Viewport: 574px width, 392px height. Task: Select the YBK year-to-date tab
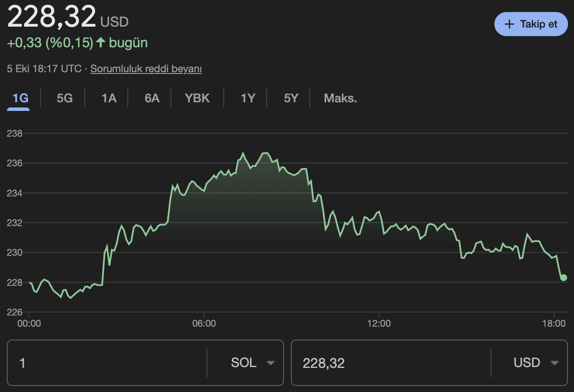[x=197, y=98]
